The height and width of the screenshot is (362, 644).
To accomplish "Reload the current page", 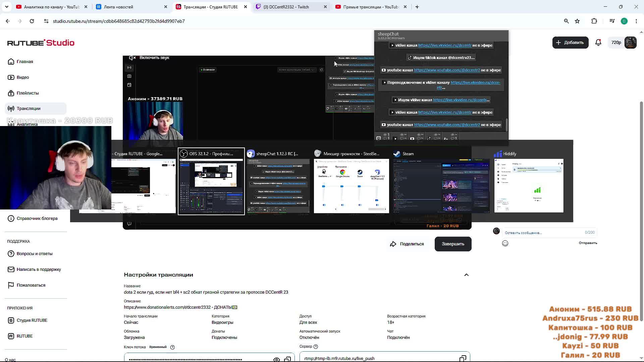I will click(32, 21).
